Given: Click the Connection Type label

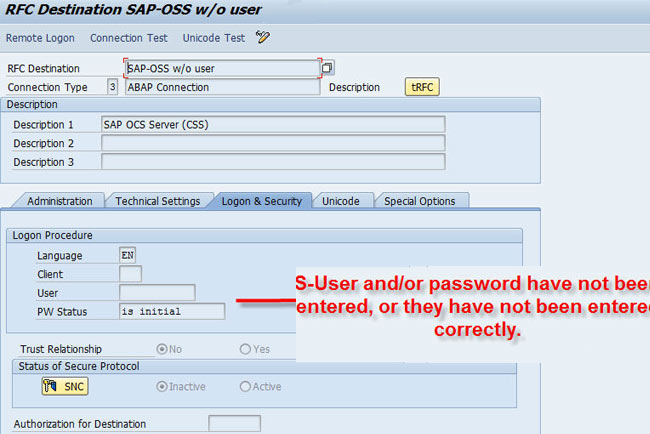Looking at the screenshot, I should [47, 87].
